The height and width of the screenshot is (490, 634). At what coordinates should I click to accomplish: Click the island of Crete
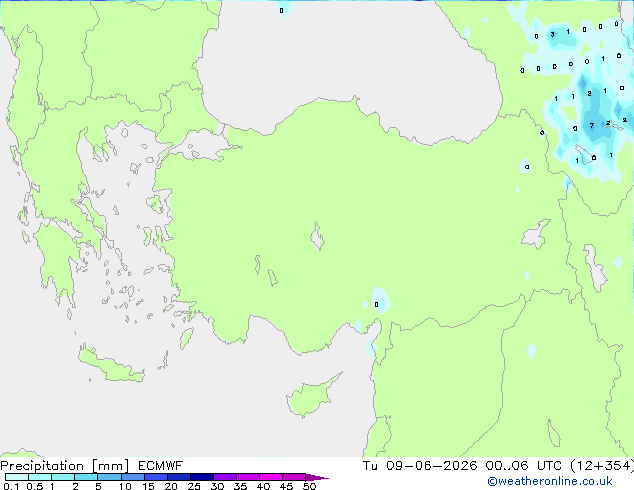[x=111, y=365]
